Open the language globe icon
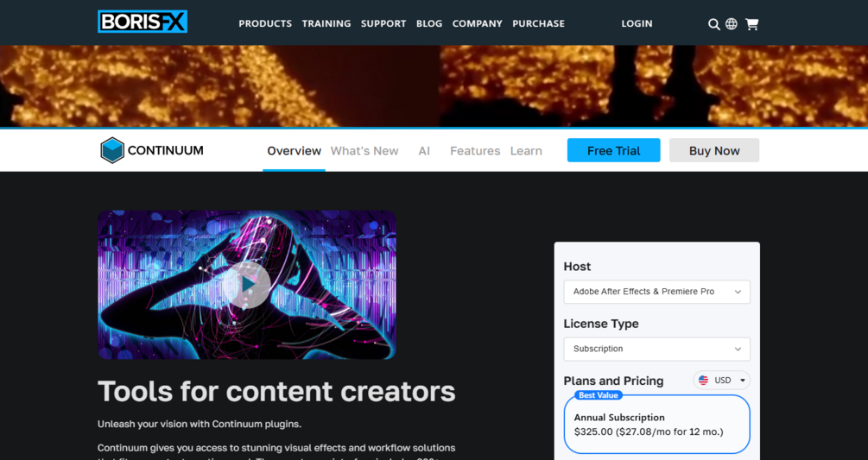The width and height of the screenshot is (868, 460). 732,24
